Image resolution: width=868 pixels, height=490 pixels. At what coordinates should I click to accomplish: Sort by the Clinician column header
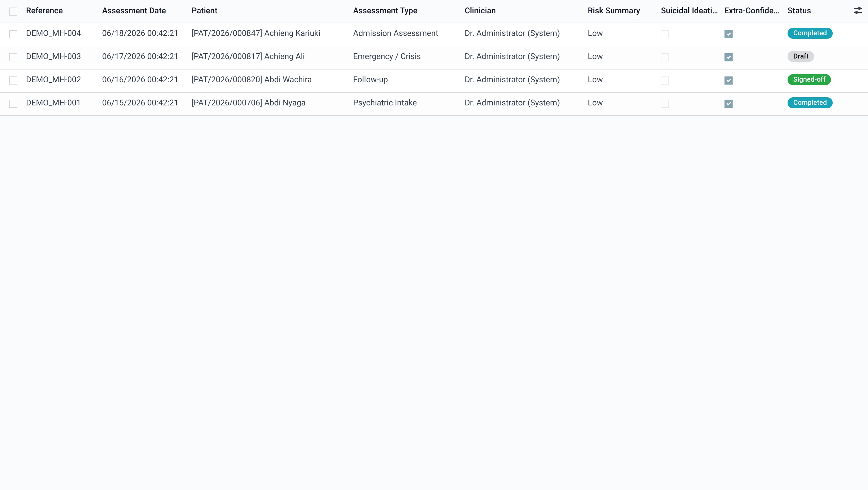[x=480, y=11]
